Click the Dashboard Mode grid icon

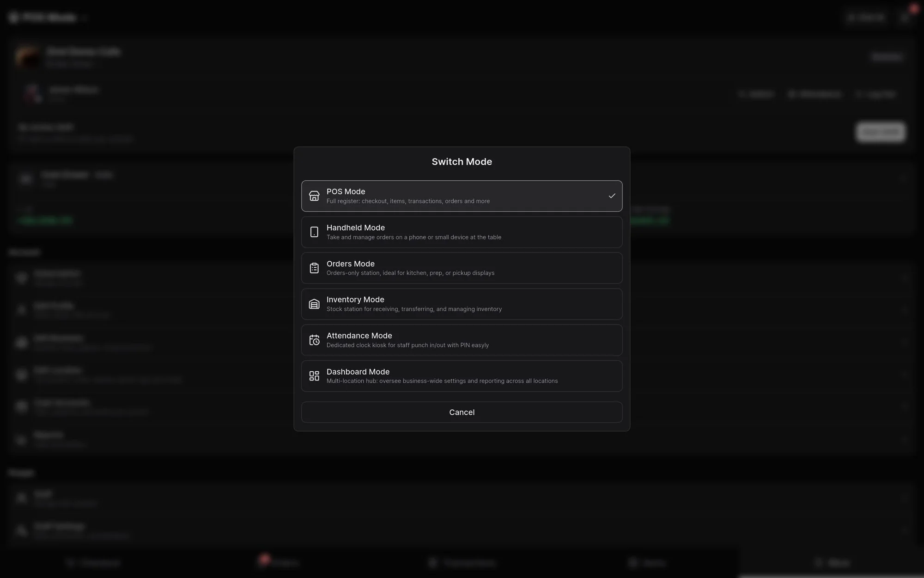(314, 376)
